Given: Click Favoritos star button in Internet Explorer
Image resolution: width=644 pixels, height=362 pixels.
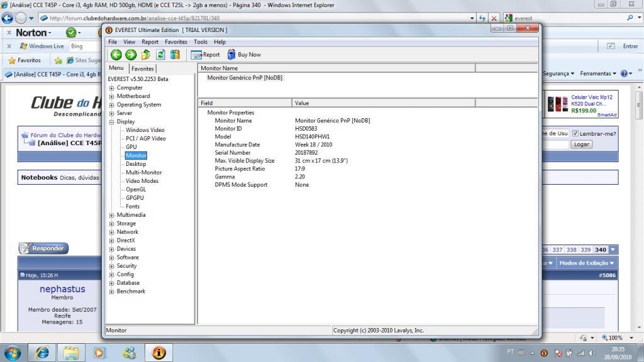Looking at the screenshot, I should 25,60.
